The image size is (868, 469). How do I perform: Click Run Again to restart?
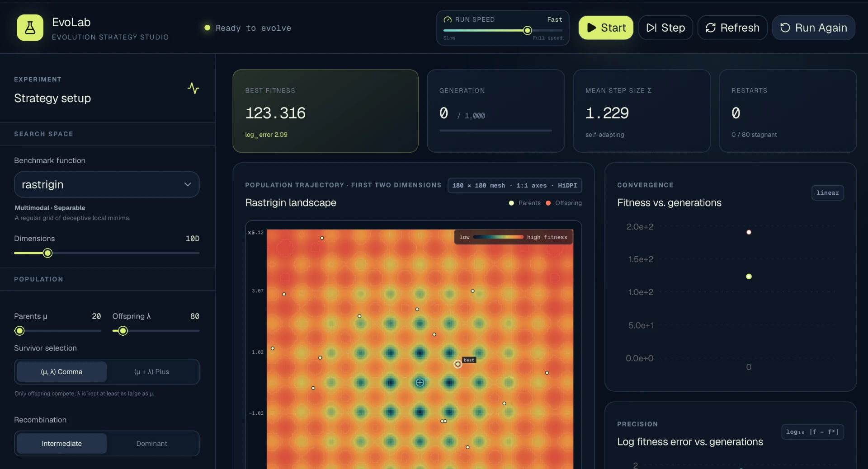click(x=813, y=28)
